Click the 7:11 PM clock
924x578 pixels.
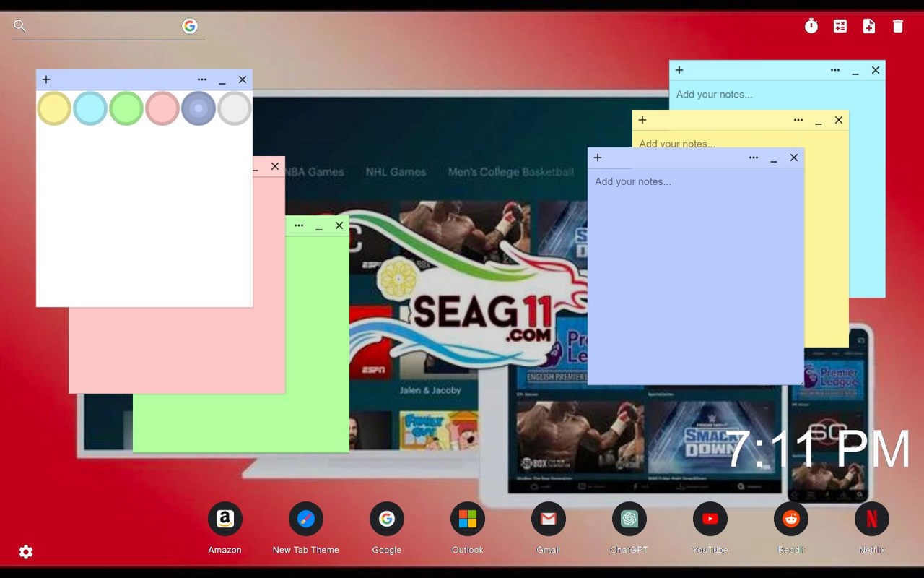coord(819,449)
